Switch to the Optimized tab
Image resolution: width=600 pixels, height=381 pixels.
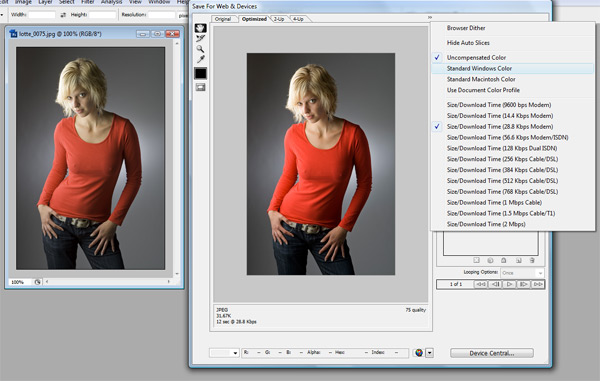tap(254, 19)
